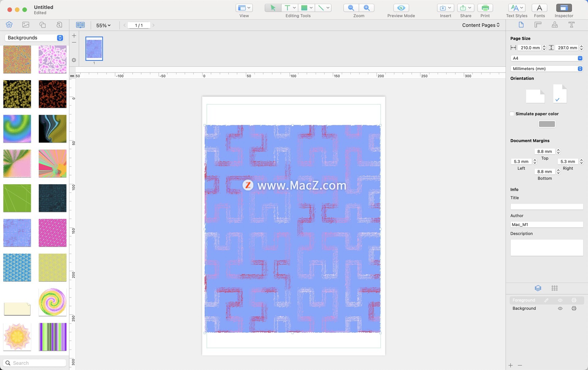Image resolution: width=588 pixels, height=370 pixels.
Task: Toggle Foreground layer visibility eye
Action: (560, 300)
